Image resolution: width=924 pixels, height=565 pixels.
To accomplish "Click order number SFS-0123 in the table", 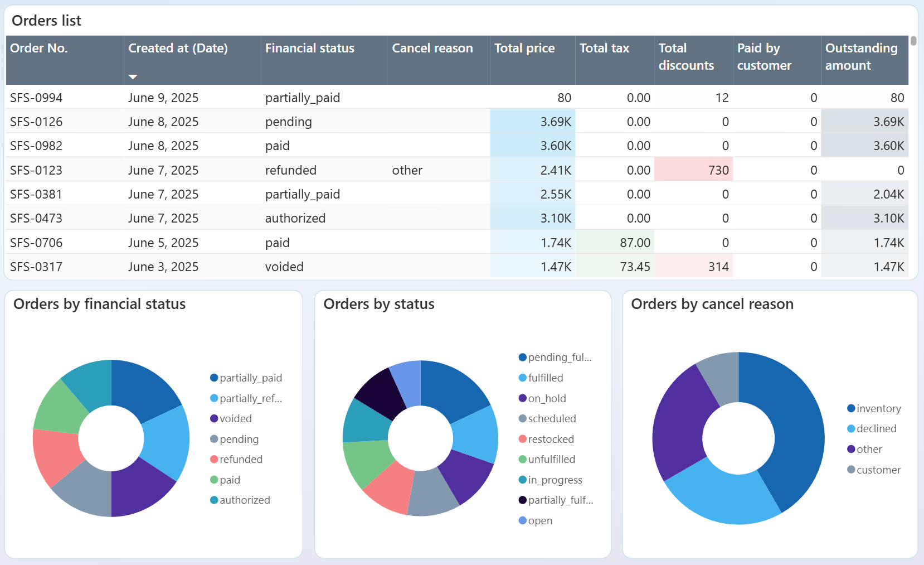I will [36, 170].
